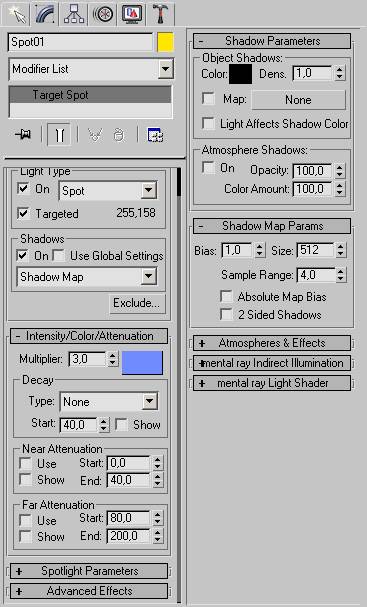Click the Multiplier value field

click(x=87, y=360)
